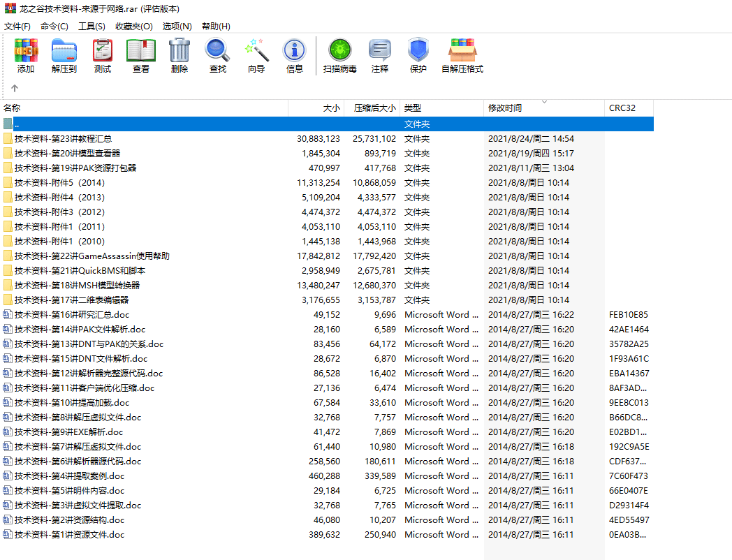Select 技术资料-第10讲提高加载.doc file name
The image size is (732, 560).
click(72, 402)
